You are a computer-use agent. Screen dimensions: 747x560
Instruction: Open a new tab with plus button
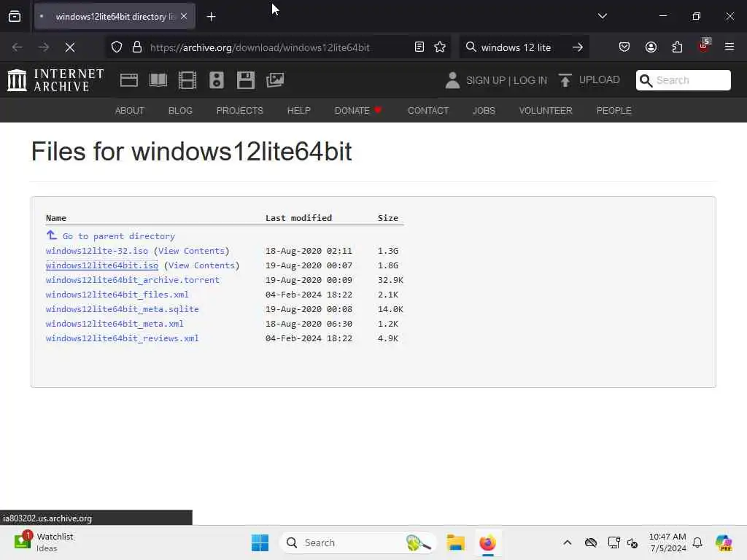pos(211,17)
